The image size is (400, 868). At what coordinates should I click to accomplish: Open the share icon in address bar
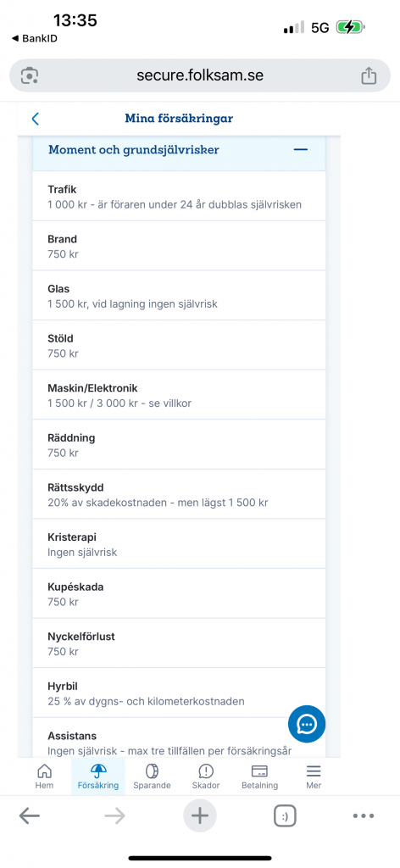[x=369, y=75]
